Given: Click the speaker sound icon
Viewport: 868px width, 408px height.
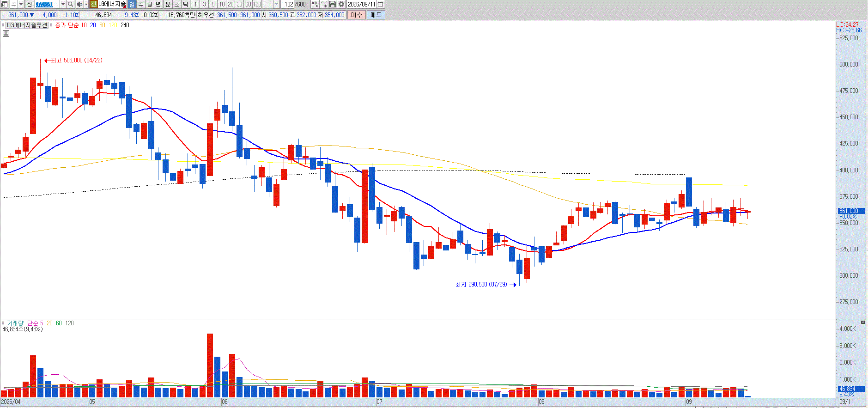Looking at the screenshot, I should pos(79,4).
